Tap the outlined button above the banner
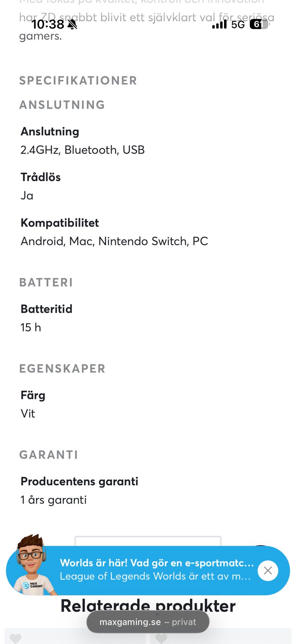Viewport: 296px width, 644px height. [x=148, y=541]
